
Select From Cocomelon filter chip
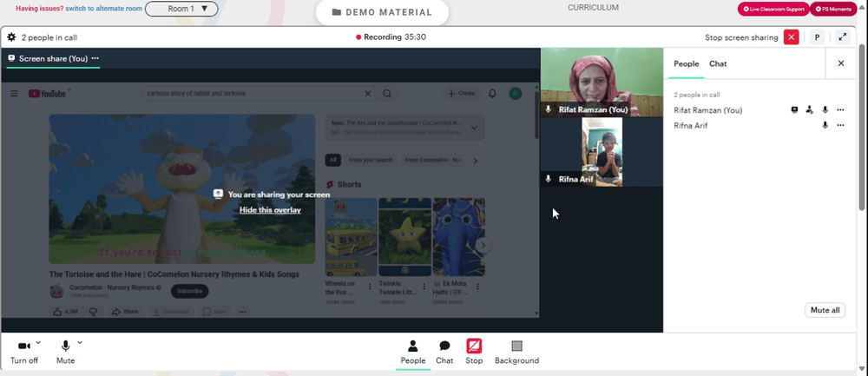tap(433, 160)
